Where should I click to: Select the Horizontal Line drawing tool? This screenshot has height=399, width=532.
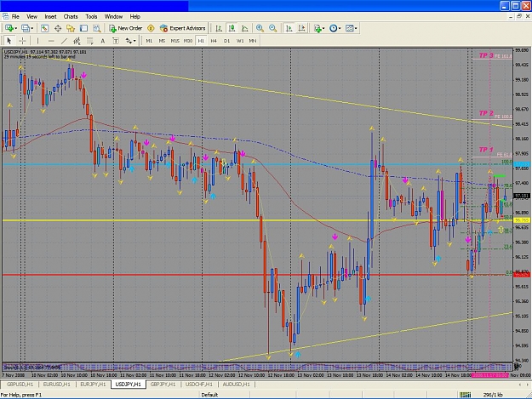[x=51, y=41]
